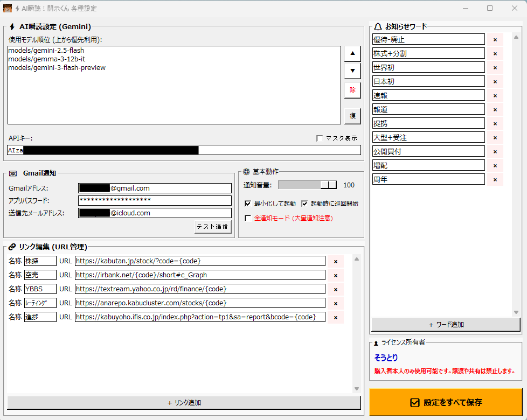The height and width of the screenshot is (420, 527).
Task: Move selected model down with the down arrow
Action: pyautogui.click(x=352, y=71)
